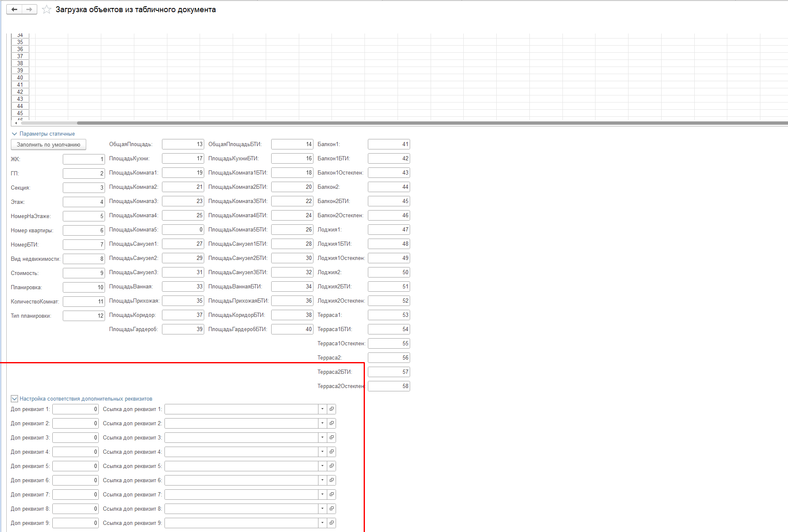This screenshot has width=788, height=532.
Task: Go back with the left arrow button
Action: [14, 9]
